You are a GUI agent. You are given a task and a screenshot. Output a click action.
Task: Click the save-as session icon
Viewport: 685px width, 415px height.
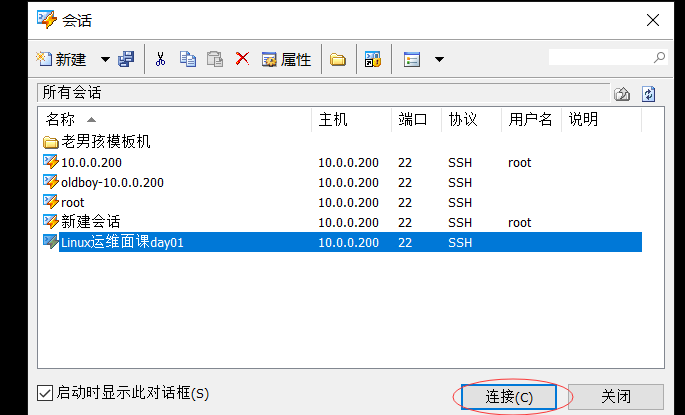[x=126, y=59]
